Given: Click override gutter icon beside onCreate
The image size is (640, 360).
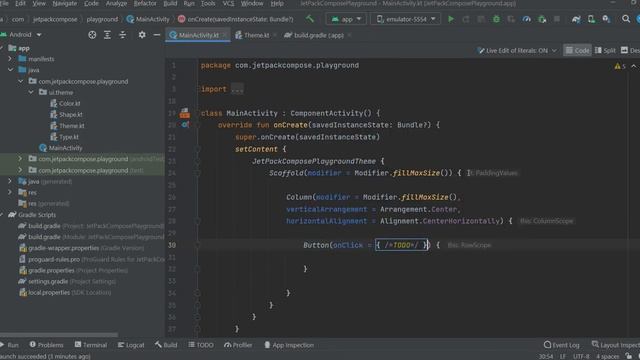Looking at the screenshot, I should [185, 124].
